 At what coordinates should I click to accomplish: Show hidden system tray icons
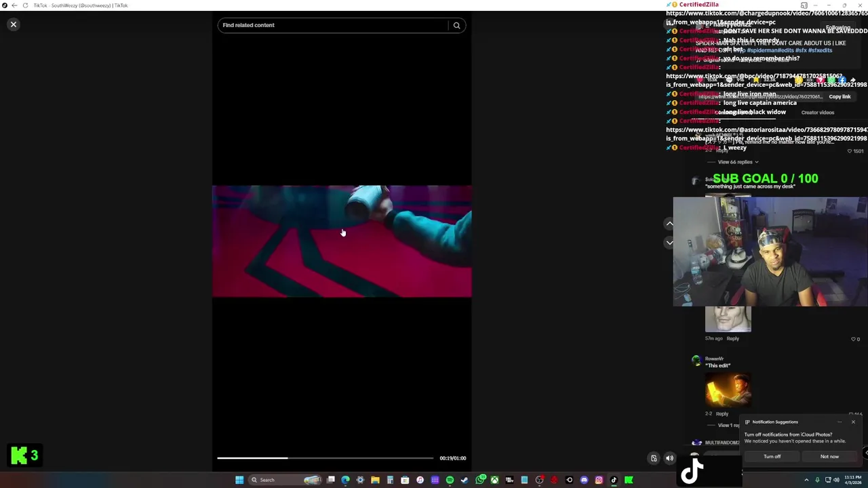pyautogui.click(x=806, y=480)
